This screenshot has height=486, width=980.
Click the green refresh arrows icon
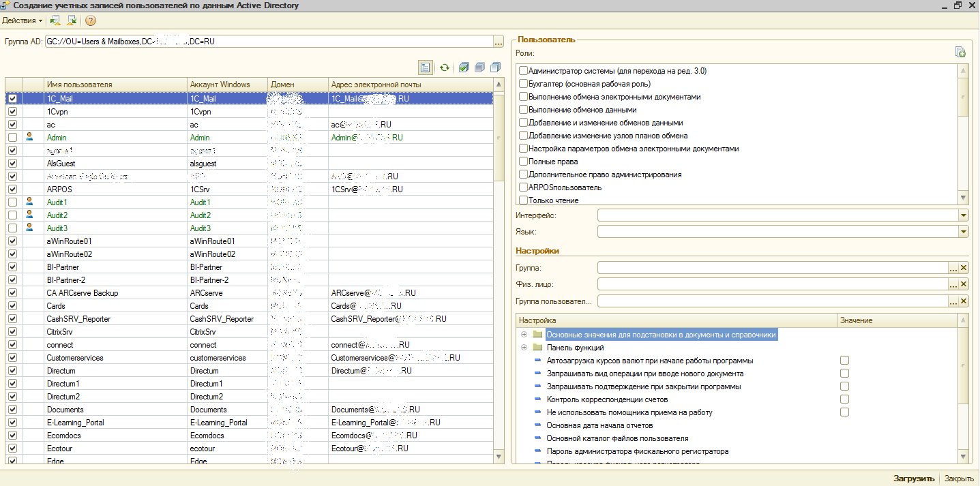[445, 67]
